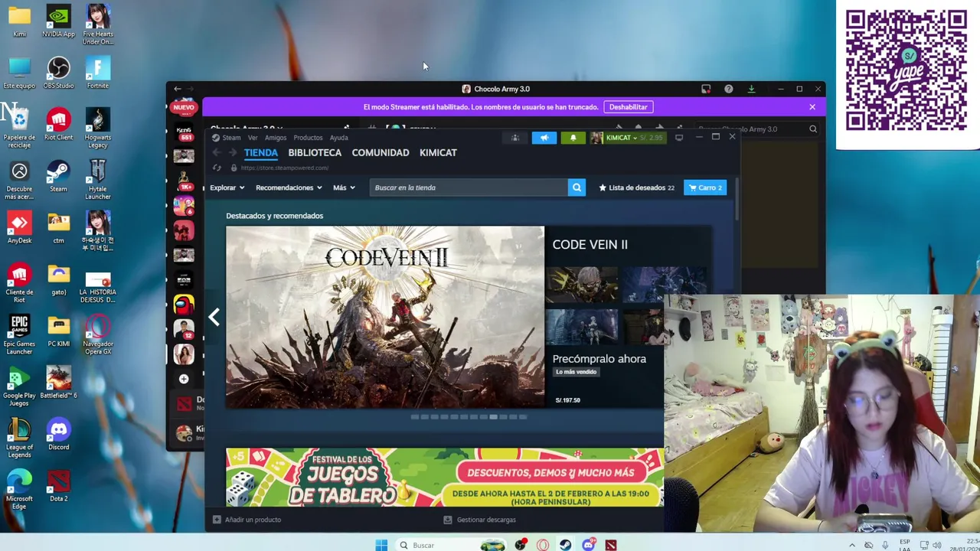
Task: Open the Steam friends icon button
Action: pos(515,138)
